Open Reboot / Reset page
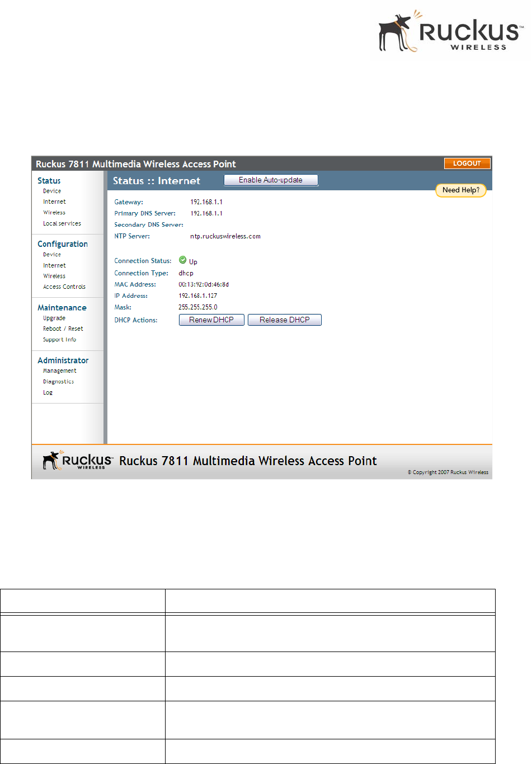The width and height of the screenshot is (532, 764). coord(63,329)
